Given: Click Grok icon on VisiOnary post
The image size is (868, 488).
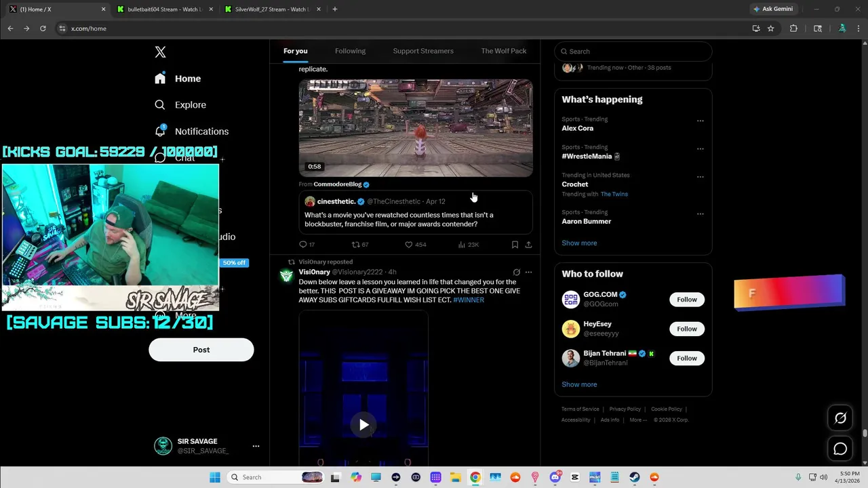Looking at the screenshot, I should coord(516,272).
